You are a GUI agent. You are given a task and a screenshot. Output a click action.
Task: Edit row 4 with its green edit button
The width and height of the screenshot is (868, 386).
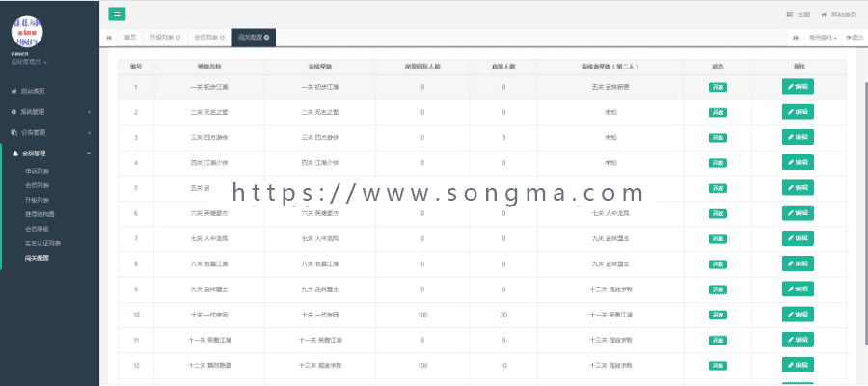[x=798, y=163]
